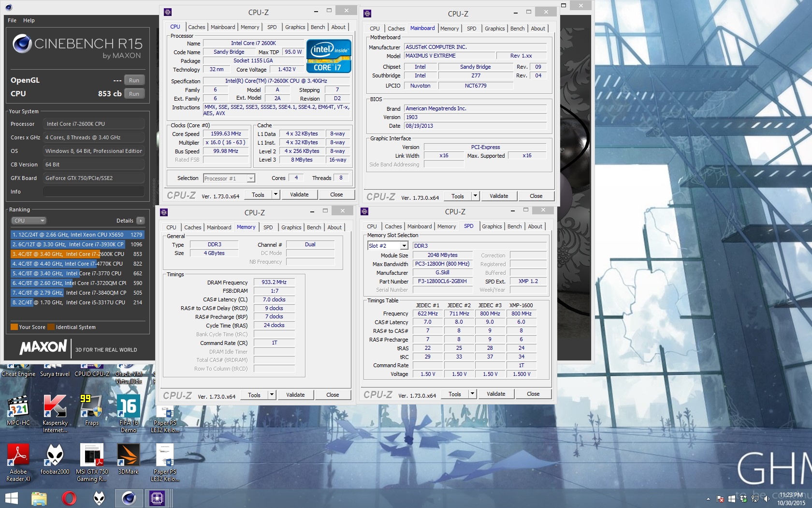Open Tools dropdown arrow in Memory window
Image resolution: width=812 pixels, height=508 pixels.
[x=272, y=395]
